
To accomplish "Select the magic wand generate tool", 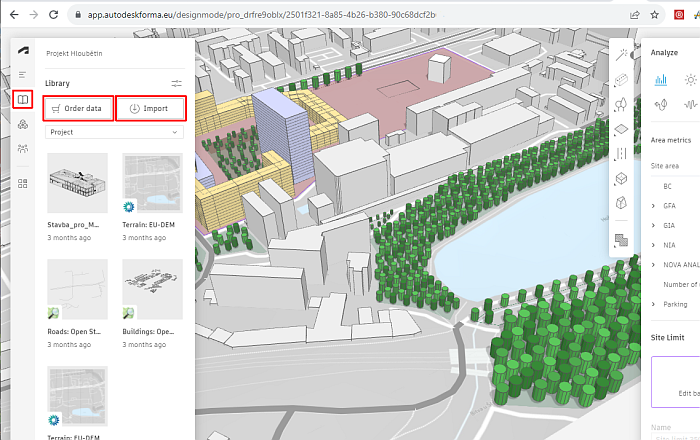I will tap(621, 54).
